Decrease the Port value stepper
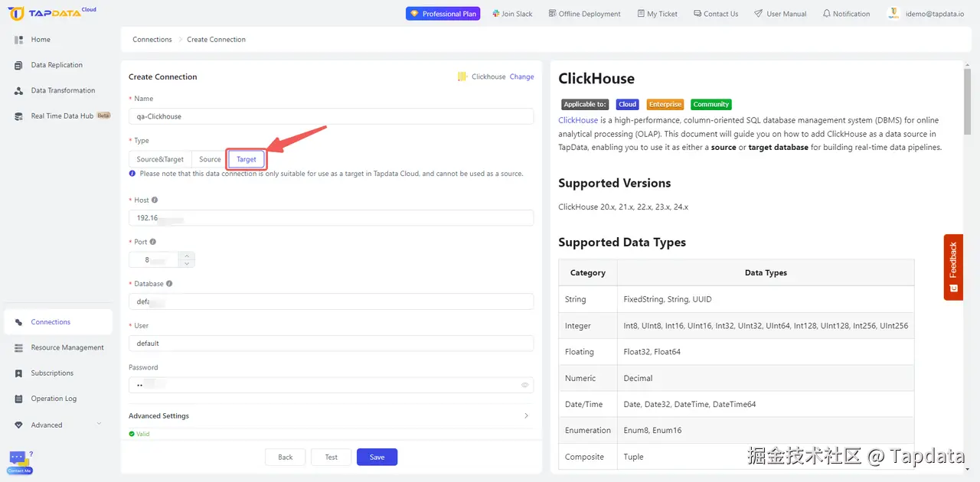The image size is (980, 482). [187, 264]
